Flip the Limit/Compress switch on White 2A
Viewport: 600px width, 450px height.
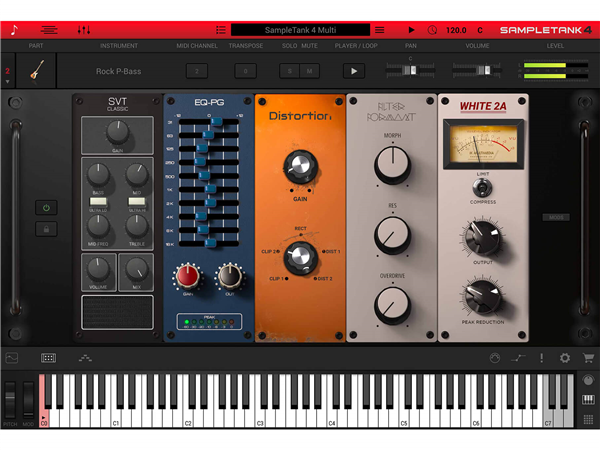click(482, 187)
